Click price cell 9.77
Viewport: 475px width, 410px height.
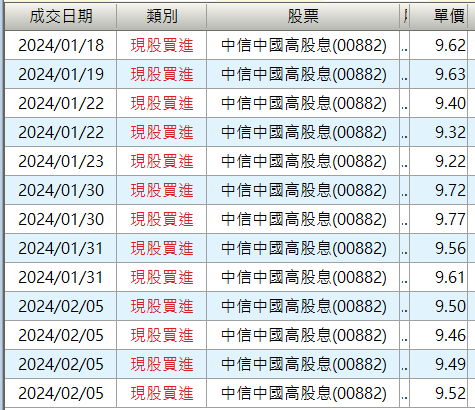439,219
